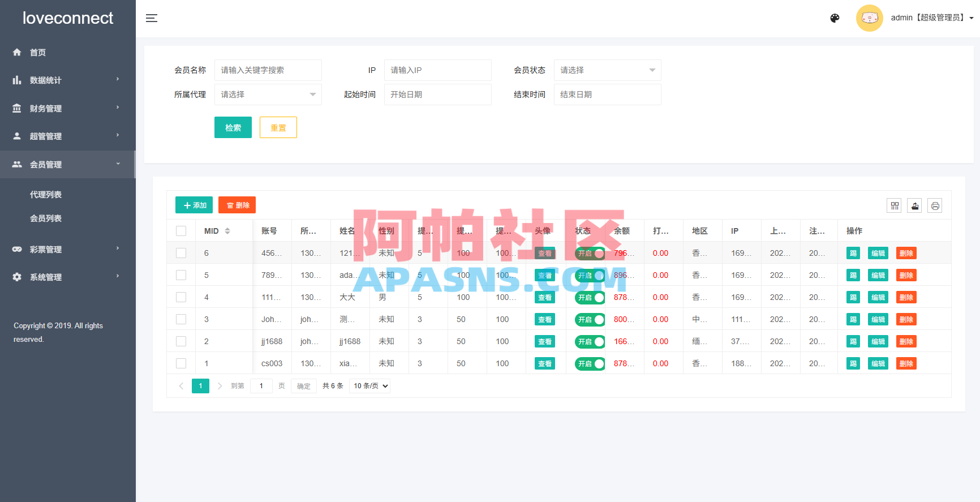980x502 pixels.
Task: Focus the IP input field
Action: click(437, 70)
